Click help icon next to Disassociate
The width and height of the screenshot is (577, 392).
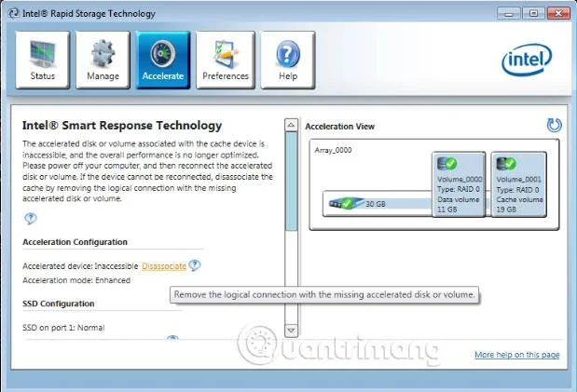(x=194, y=264)
